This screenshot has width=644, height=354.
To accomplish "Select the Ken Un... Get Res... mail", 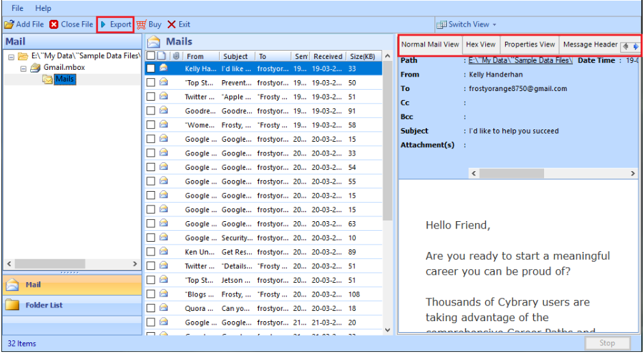I will tap(263, 252).
